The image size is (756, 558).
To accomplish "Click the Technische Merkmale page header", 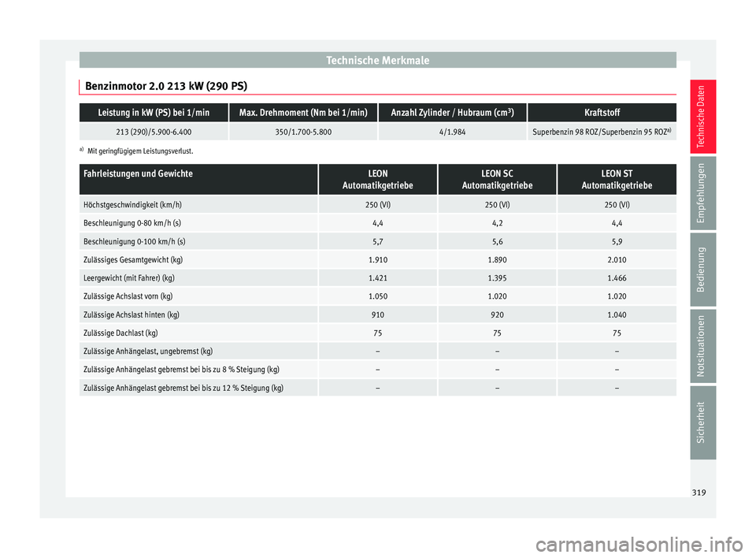I will pyautogui.click(x=377, y=61).
